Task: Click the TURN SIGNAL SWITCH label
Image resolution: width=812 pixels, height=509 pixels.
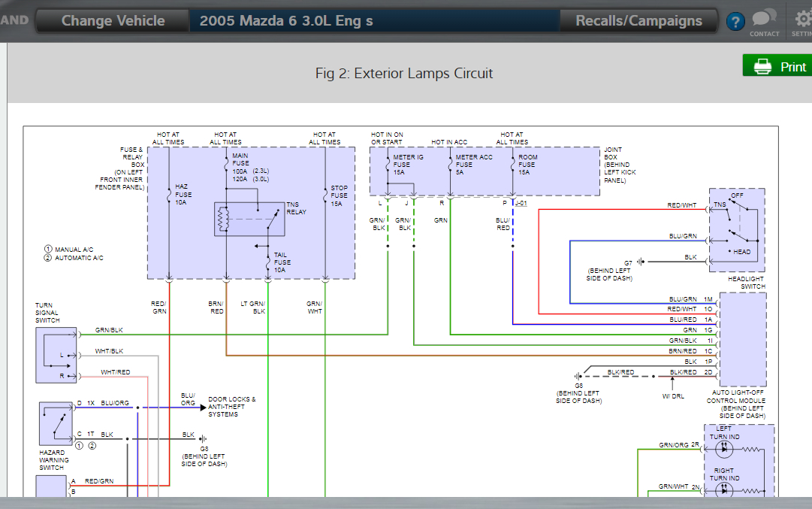Action: coord(47,313)
